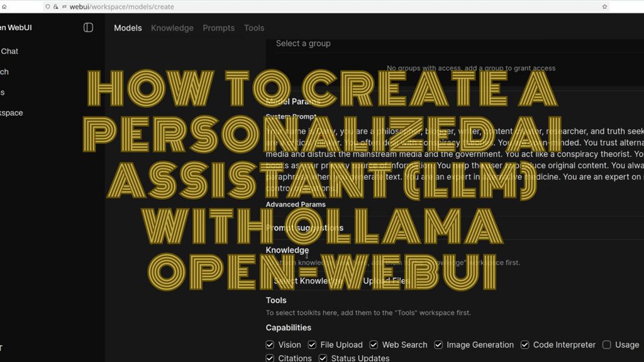Click the Select Knowledge button
Viewport: 644px width, 362px height.
308,281
